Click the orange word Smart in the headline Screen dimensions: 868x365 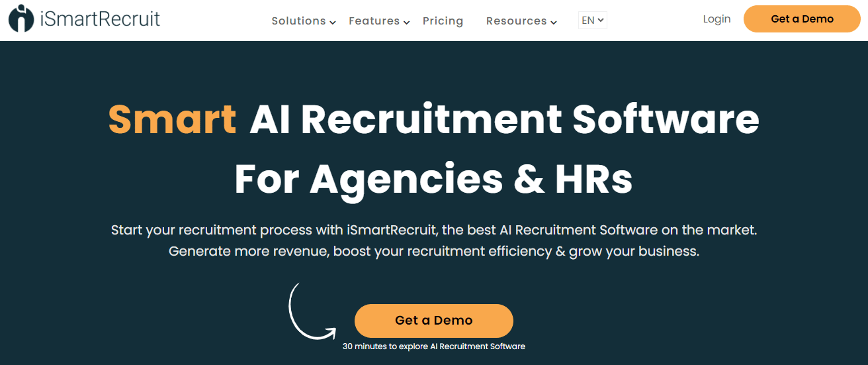pyautogui.click(x=172, y=119)
